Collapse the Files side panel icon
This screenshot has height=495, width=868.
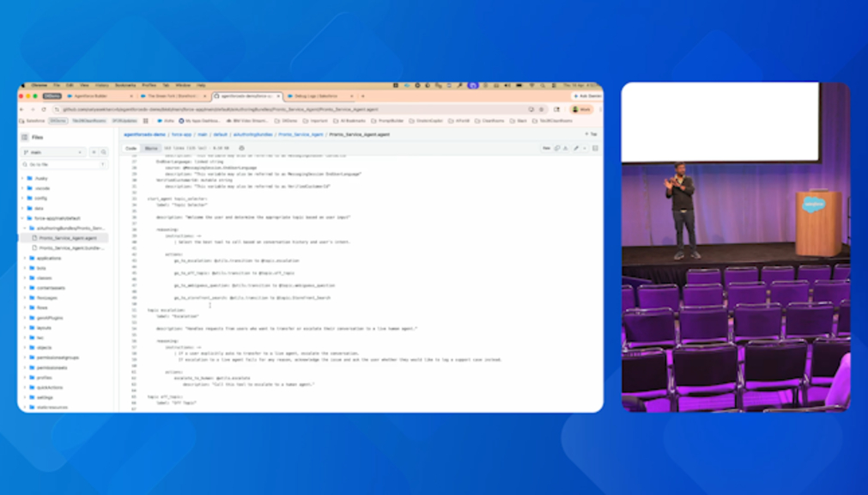25,137
